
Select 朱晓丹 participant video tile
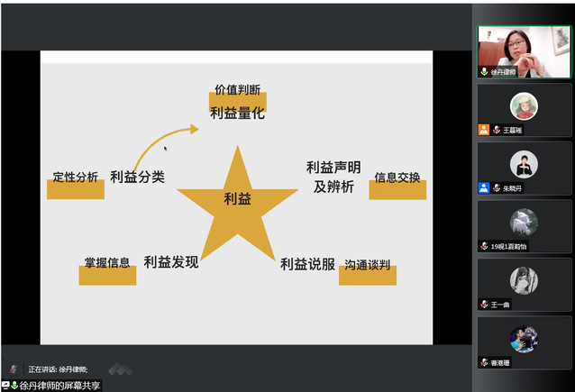click(524, 168)
